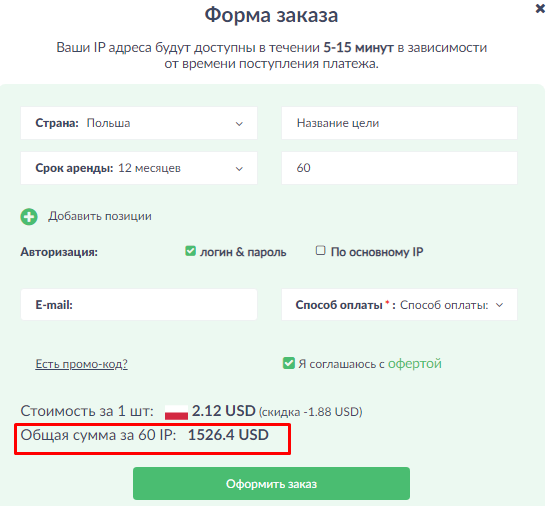Click the green plus add positions icon

coord(29,217)
